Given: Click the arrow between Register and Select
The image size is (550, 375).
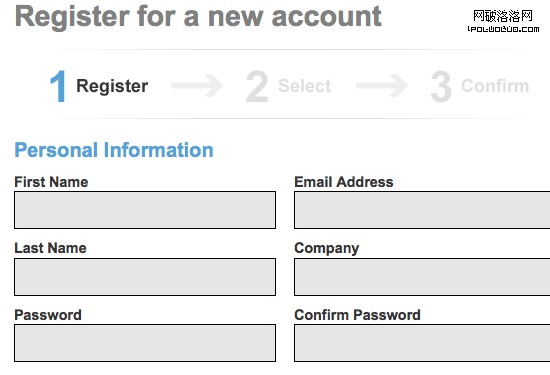Looking at the screenshot, I should point(197,85).
